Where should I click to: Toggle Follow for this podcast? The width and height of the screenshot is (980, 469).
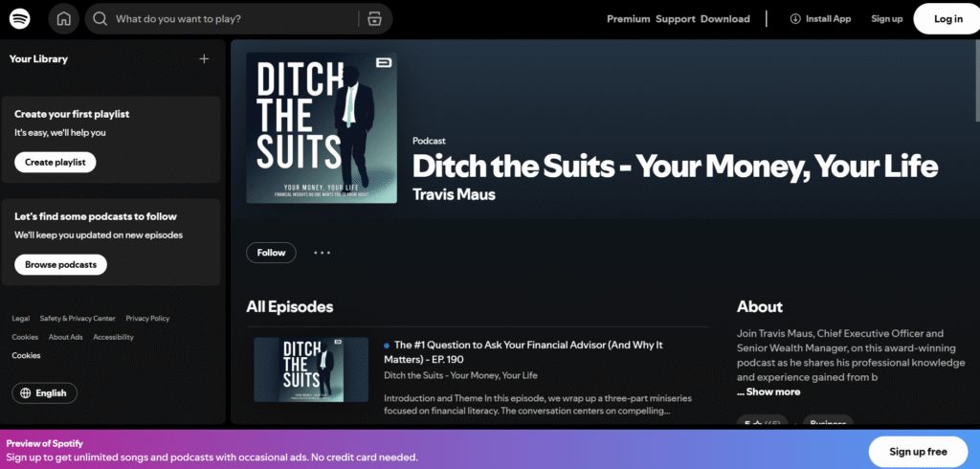point(271,253)
